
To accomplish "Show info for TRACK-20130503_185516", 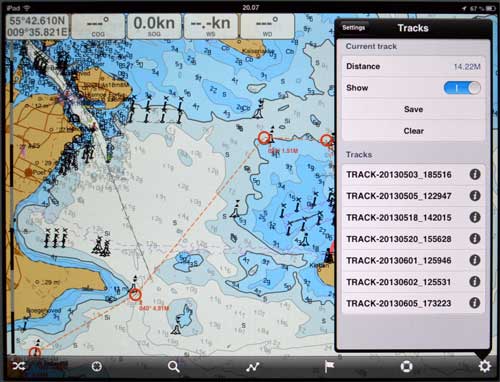I will click(x=475, y=174).
